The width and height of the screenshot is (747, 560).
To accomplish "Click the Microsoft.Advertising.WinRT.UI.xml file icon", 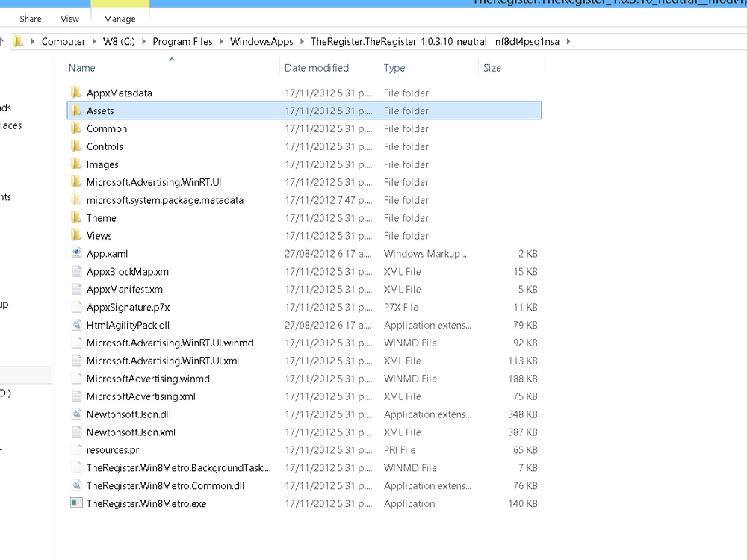I will pos(76,361).
